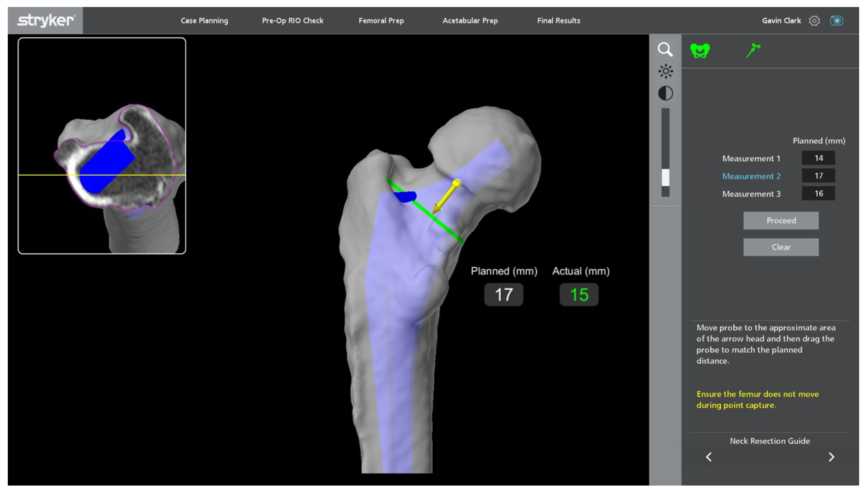Open settings gear next to Gavin Clark
The width and height of the screenshot is (868, 492).
[814, 21]
